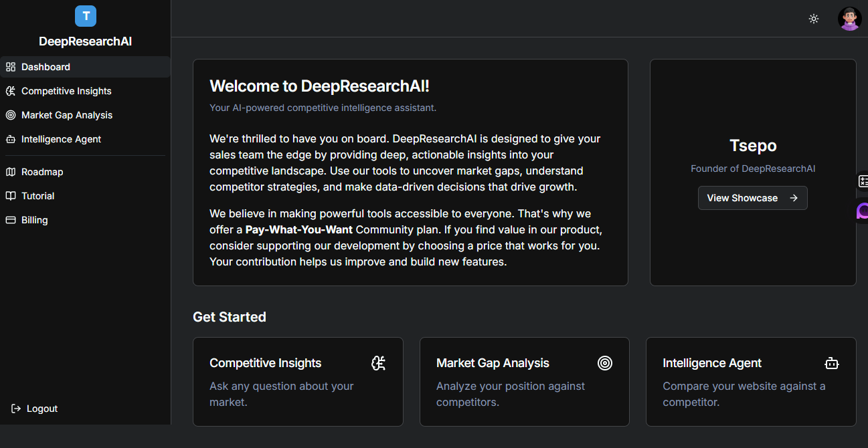Click Logout at the bottom sidebar
The image size is (868, 448).
point(41,408)
